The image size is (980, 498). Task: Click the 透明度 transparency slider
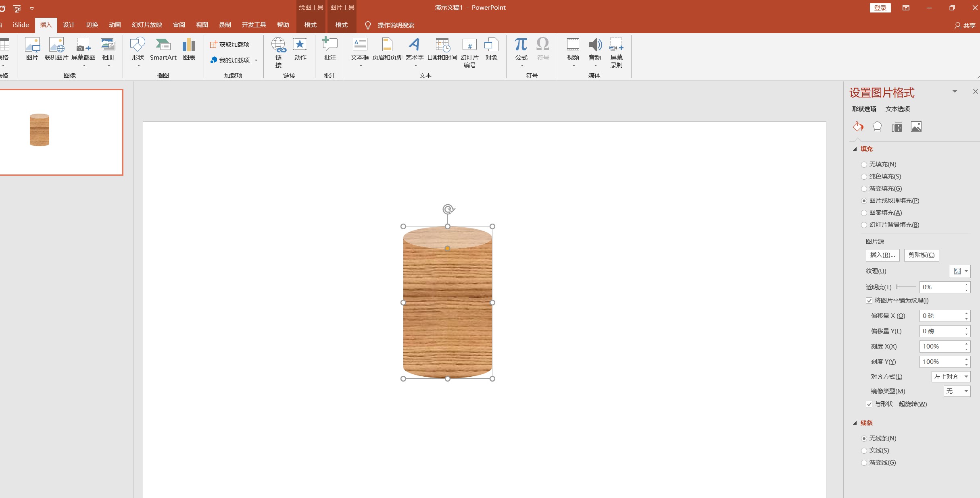pos(906,287)
